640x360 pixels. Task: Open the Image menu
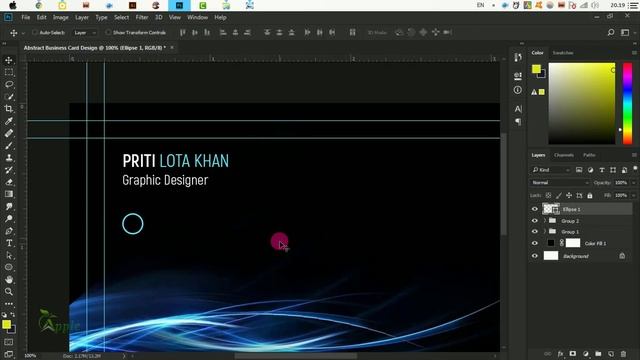(60, 18)
